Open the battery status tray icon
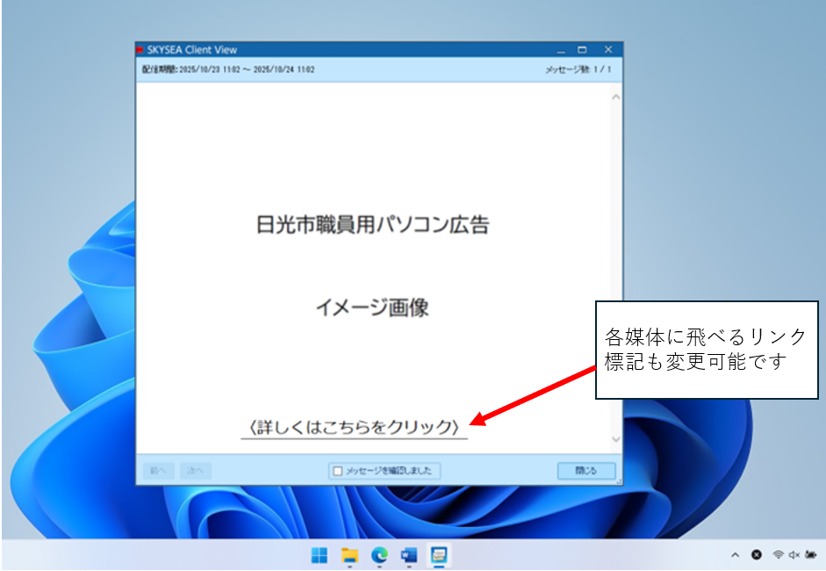The width and height of the screenshot is (826, 571). point(811,554)
